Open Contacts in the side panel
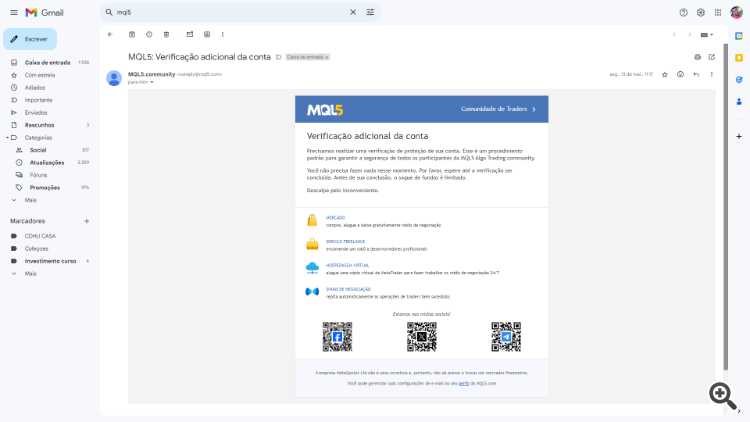The image size is (750, 422). pos(739,102)
